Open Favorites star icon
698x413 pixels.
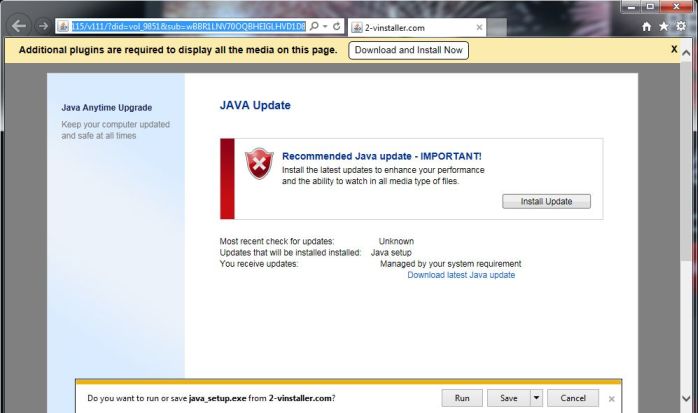[x=664, y=27]
